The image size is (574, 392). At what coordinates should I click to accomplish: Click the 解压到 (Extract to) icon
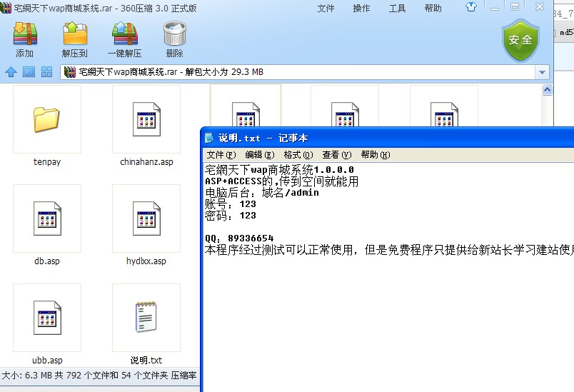[75, 34]
